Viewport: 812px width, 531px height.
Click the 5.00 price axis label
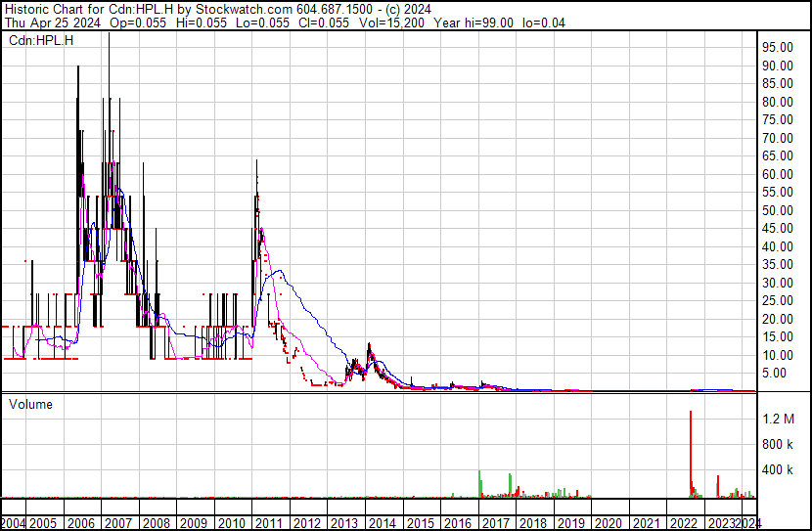[774, 374]
